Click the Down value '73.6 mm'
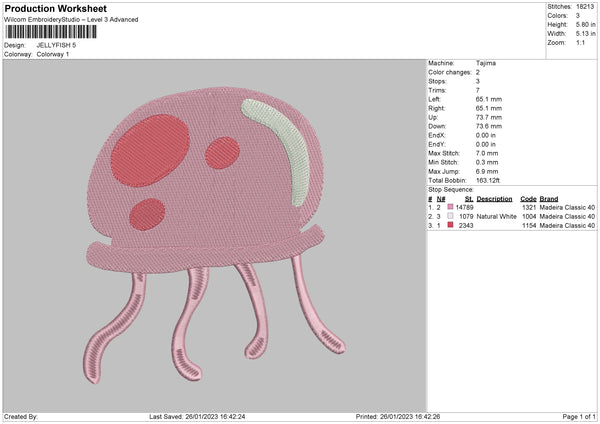 (x=489, y=126)
